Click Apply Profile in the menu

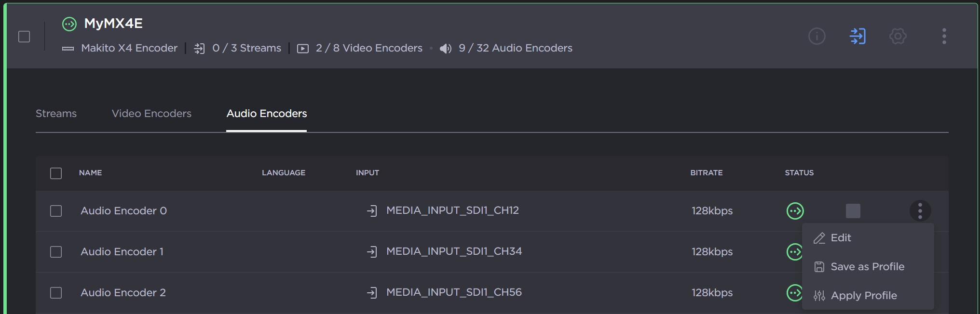click(863, 296)
